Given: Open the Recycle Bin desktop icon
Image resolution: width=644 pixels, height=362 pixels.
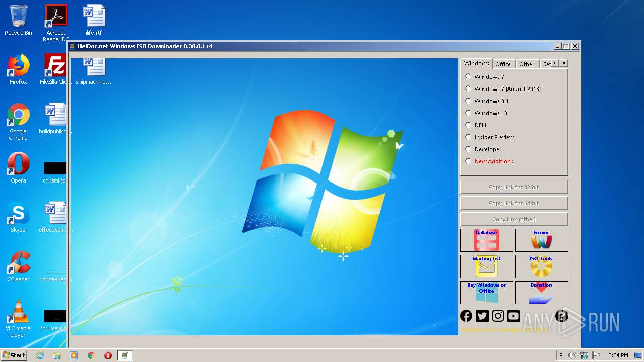Looking at the screenshot, I should tap(18, 20).
